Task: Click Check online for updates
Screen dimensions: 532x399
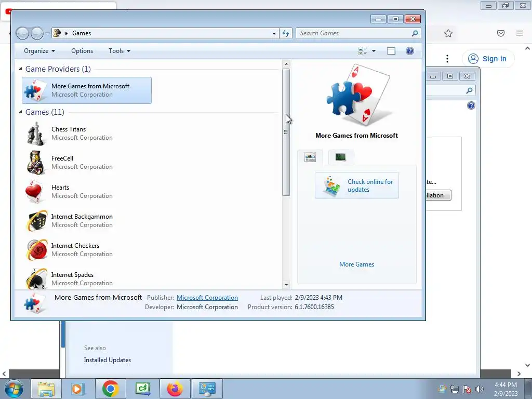Action: coord(356,185)
